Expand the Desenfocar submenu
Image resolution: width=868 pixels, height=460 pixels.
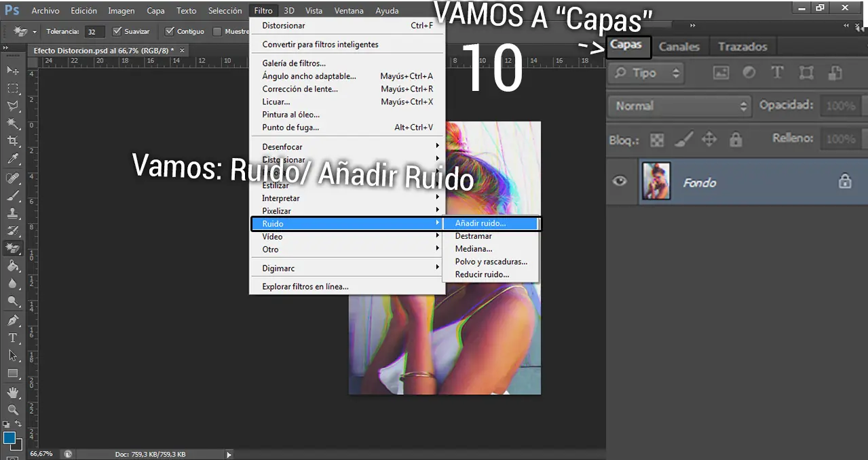tap(347, 147)
